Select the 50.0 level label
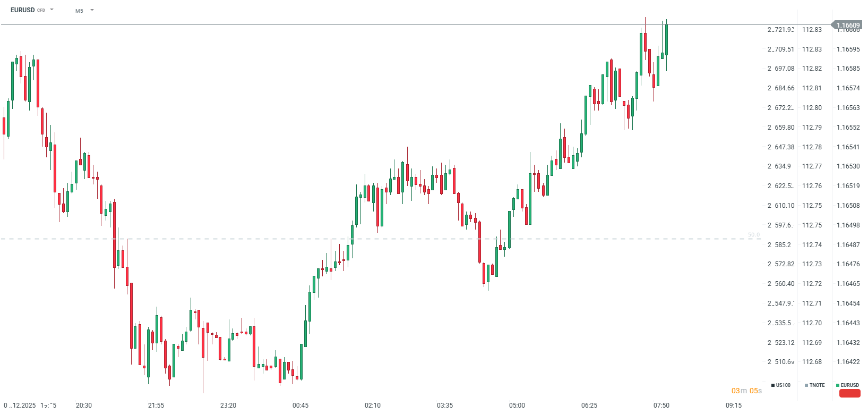 point(753,234)
